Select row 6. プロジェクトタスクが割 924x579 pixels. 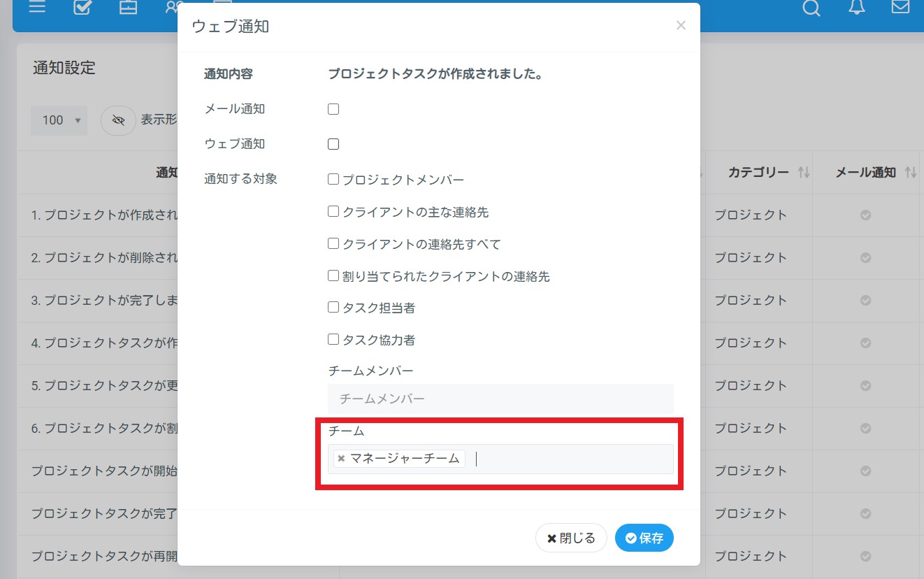(105, 429)
